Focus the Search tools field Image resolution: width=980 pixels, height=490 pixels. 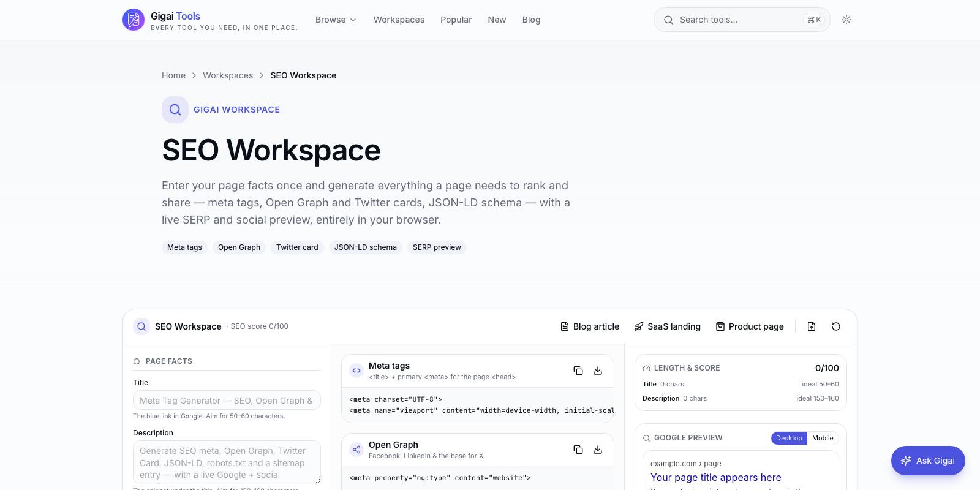(x=742, y=20)
